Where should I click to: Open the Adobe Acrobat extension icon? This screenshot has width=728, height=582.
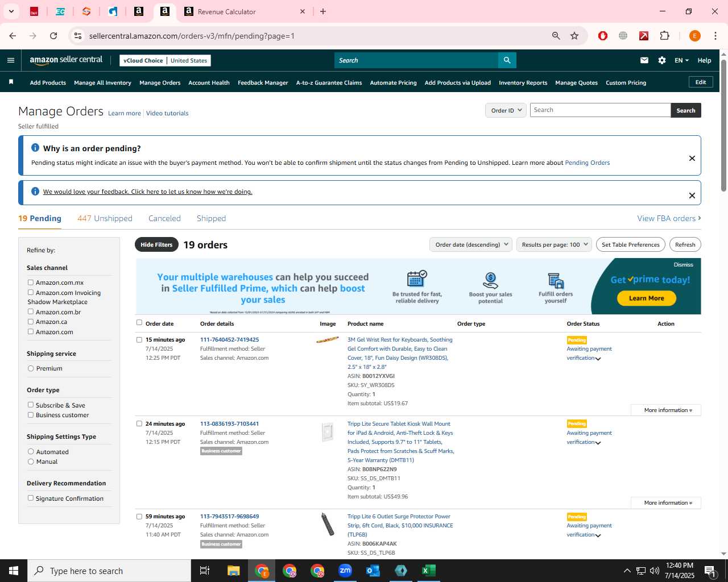pos(644,36)
